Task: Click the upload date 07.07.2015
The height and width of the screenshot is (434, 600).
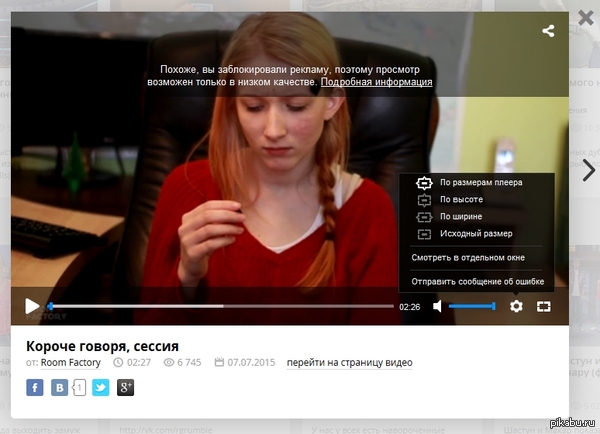Action: 251,362
